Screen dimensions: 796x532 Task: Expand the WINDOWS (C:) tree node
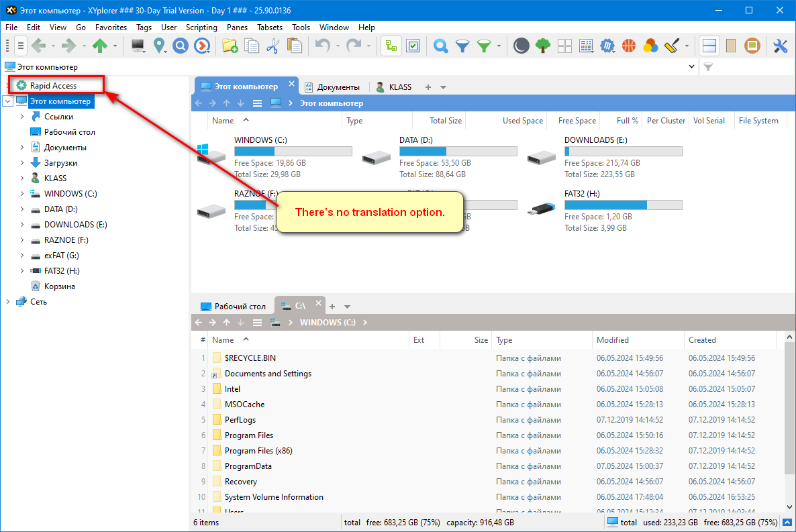click(x=23, y=194)
